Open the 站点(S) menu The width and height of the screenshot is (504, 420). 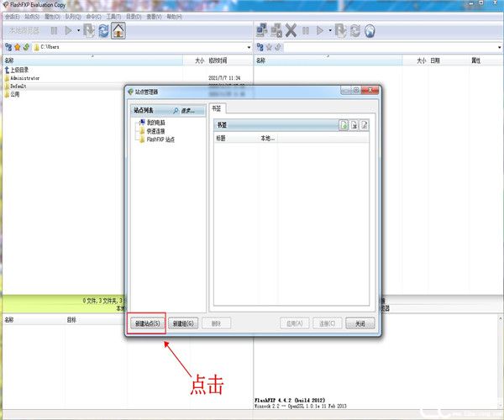click(31, 17)
